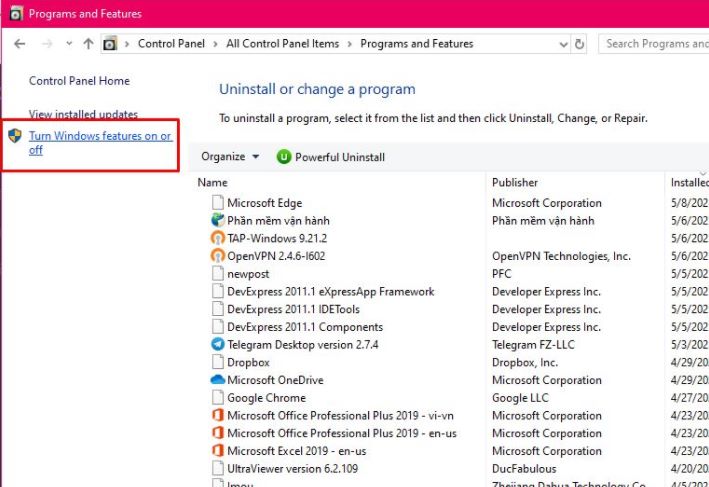
Task: Sort by Installed On column header
Action: point(690,183)
